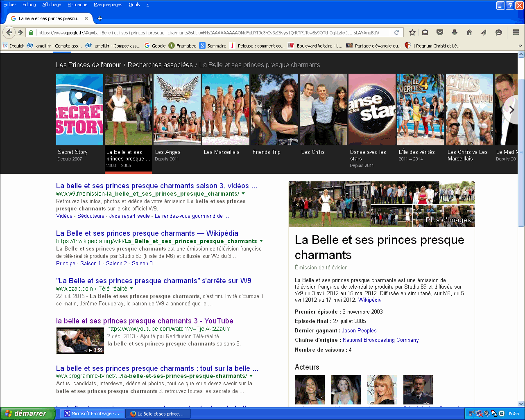Click the disconnected network tray icon
The height and width of the screenshot is (420, 525).
pos(479,413)
